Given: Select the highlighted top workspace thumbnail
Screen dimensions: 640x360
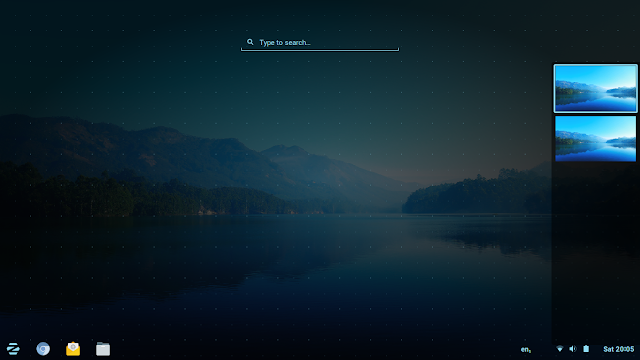Looking at the screenshot, I should point(596,88).
